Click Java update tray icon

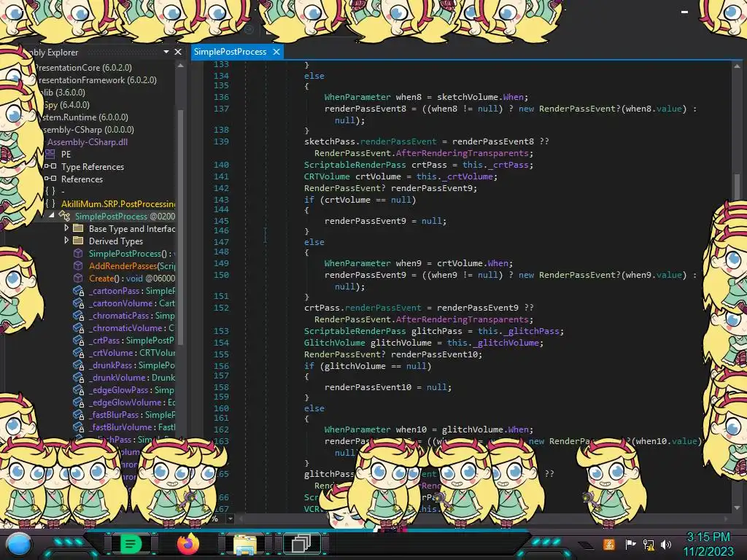click(x=608, y=544)
